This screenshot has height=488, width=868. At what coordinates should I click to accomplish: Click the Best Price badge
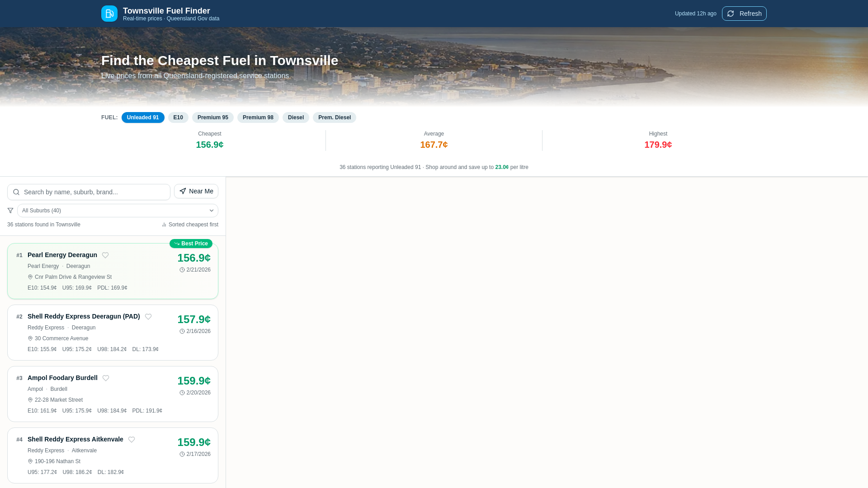pos(191,244)
